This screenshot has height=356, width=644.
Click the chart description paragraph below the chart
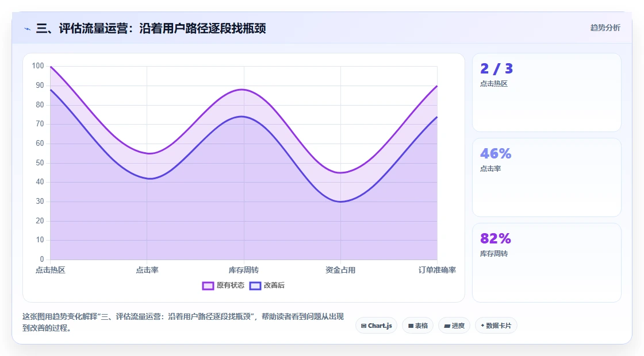(183, 322)
